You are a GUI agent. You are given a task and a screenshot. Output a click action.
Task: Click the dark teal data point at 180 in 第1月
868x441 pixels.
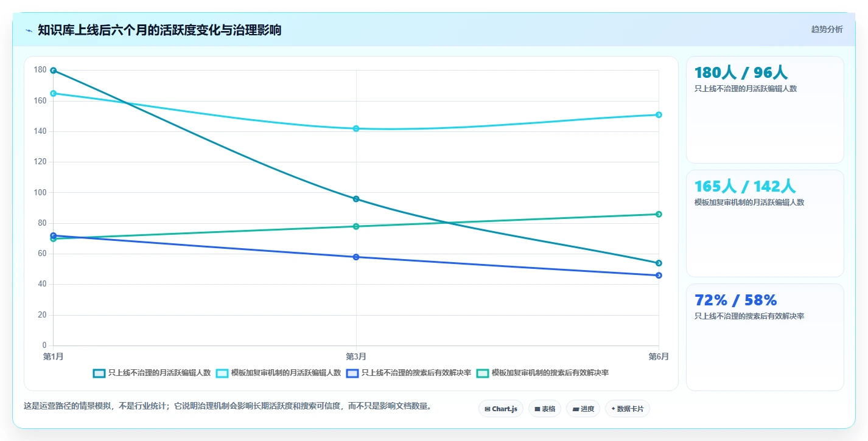pyautogui.click(x=54, y=71)
